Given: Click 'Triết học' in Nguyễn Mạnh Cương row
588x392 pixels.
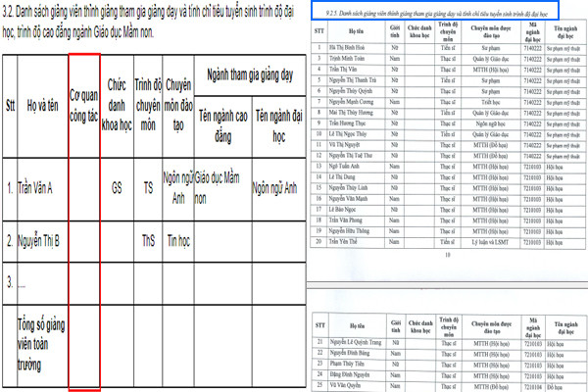Looking at the screenshot, I should (x=491, y=102).
